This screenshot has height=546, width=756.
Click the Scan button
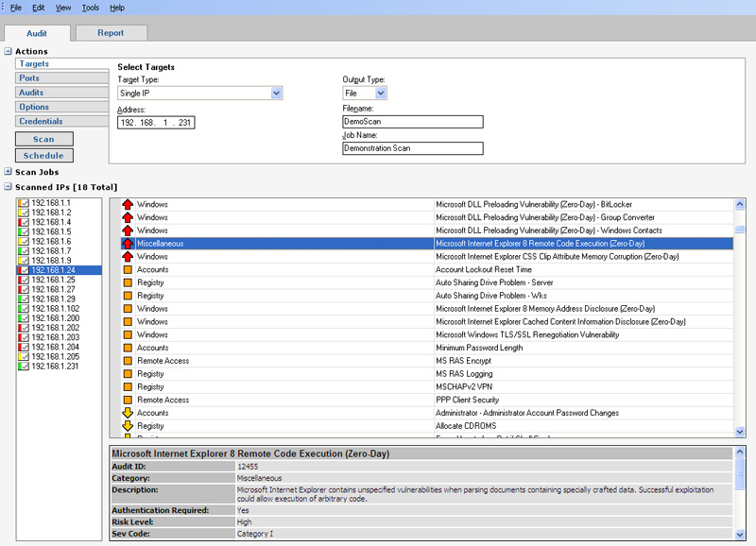tap(43, 139)
